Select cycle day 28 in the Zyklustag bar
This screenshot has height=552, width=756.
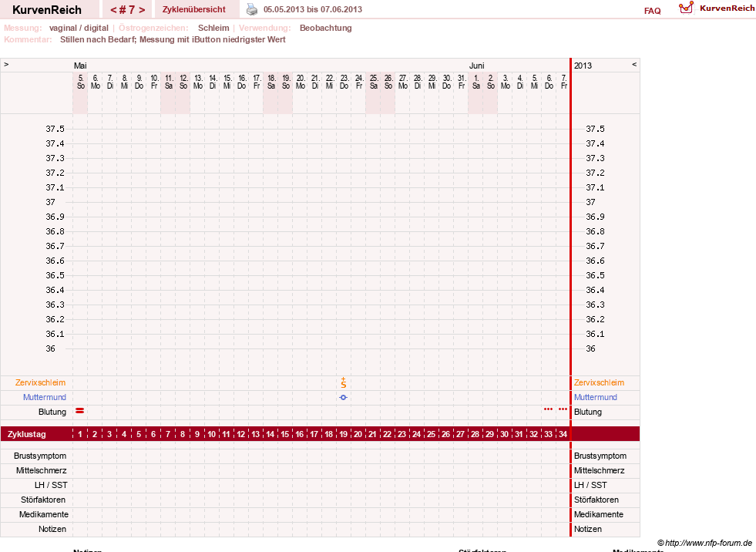click(475, 434)
